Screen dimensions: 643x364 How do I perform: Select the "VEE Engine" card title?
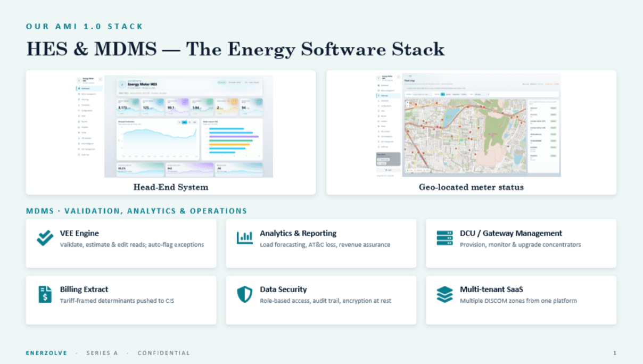point(79,233)
